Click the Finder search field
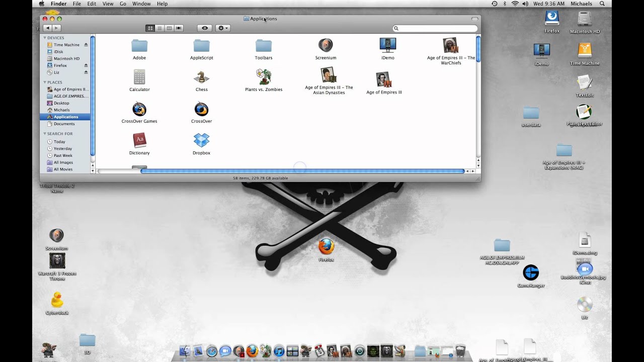Viewport: 644px width, 362px height. pos(435,29)
